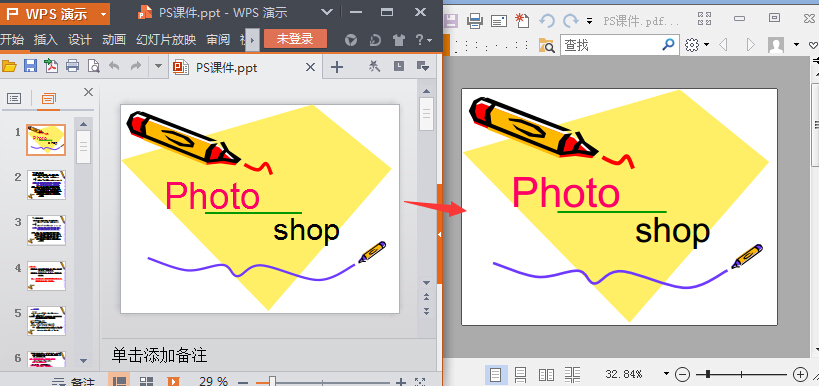The width and height of the screenshot is (819, 386).
Task: Click the print preview icon
Action: pos(93,66)
